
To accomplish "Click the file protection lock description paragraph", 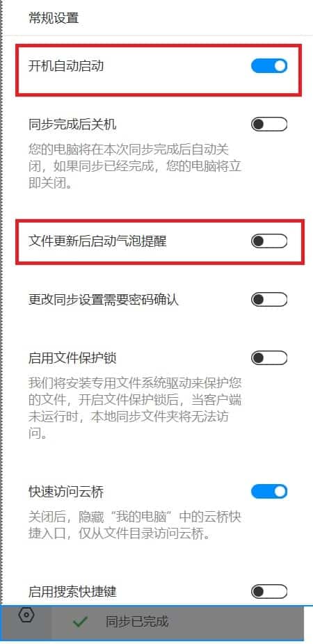I will (x=135, y=409).
